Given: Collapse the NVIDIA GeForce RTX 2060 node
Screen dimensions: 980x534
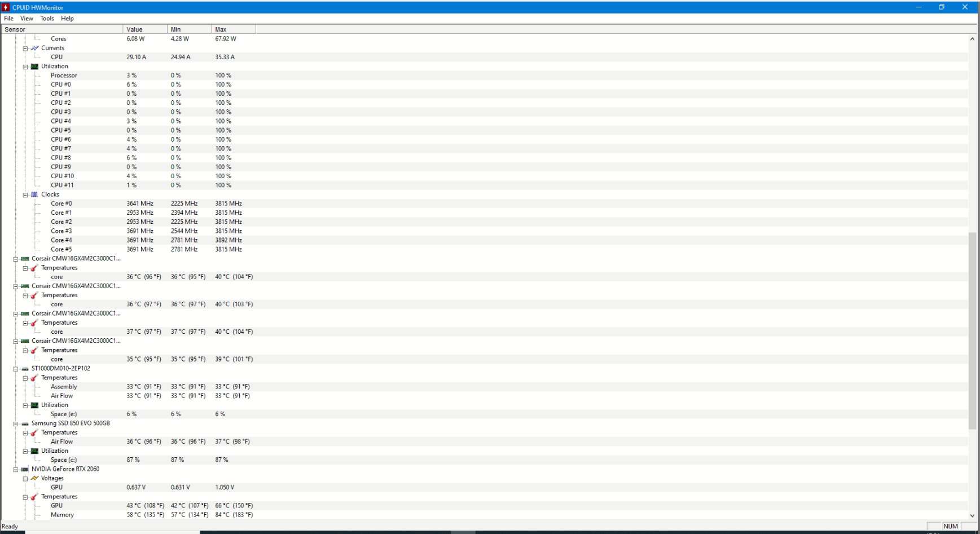Looking at the screenshot, I should (x=16, y=469).
